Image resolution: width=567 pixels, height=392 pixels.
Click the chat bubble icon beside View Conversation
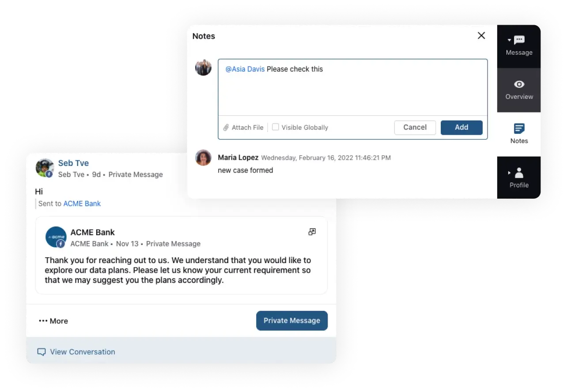click(41, 351)
